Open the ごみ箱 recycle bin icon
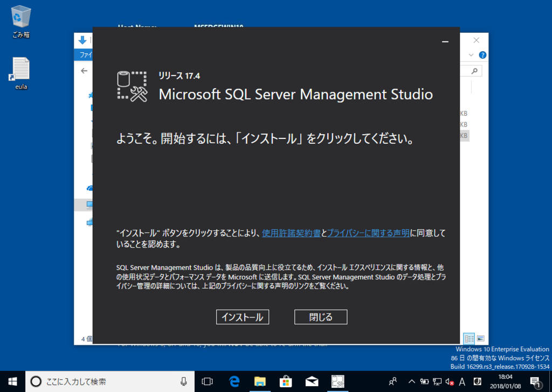Screen dimensions: 552x392 (21, 22)
